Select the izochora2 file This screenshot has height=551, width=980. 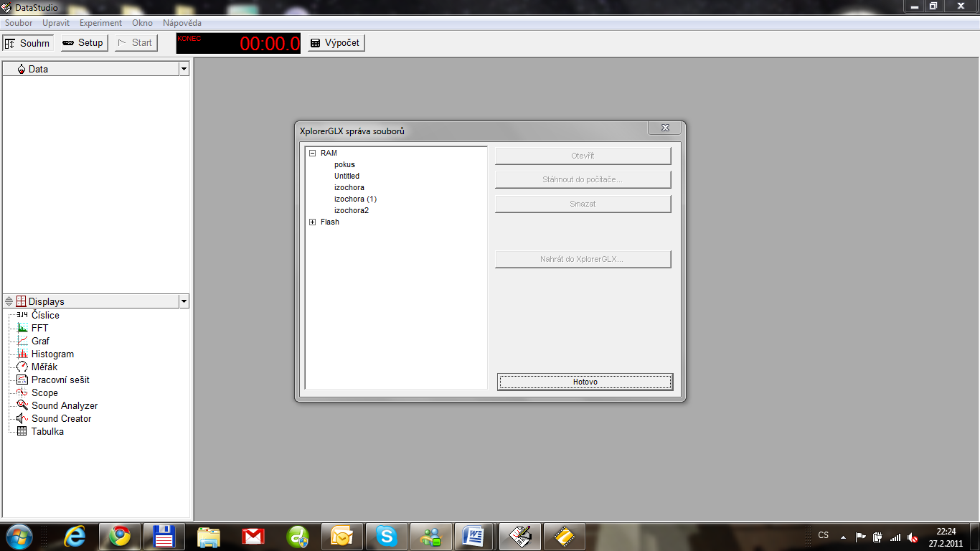pyautogui.click(x=351, y=210)
